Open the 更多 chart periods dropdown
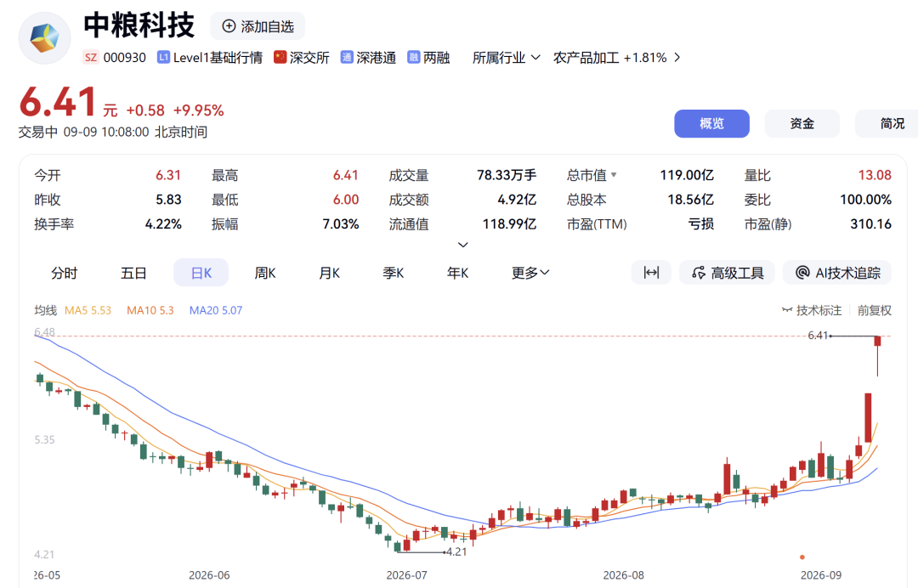The height and width of the screenshot is (588, 918). (x=530, y=273)
